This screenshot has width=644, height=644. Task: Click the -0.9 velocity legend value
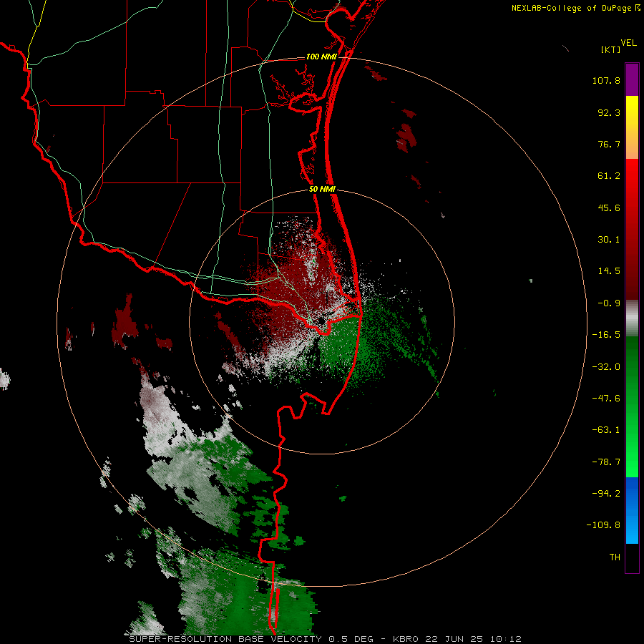click(609, 303)
